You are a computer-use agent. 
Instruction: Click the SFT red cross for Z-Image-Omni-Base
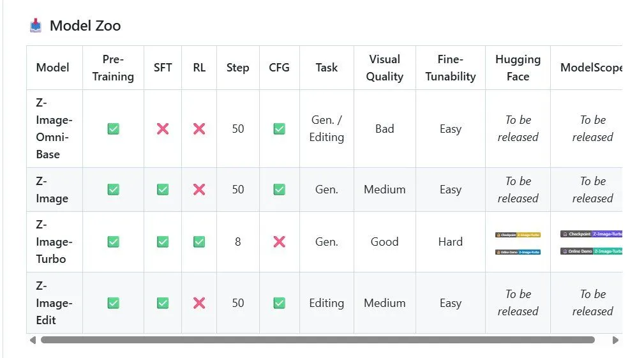coord(163,129)
